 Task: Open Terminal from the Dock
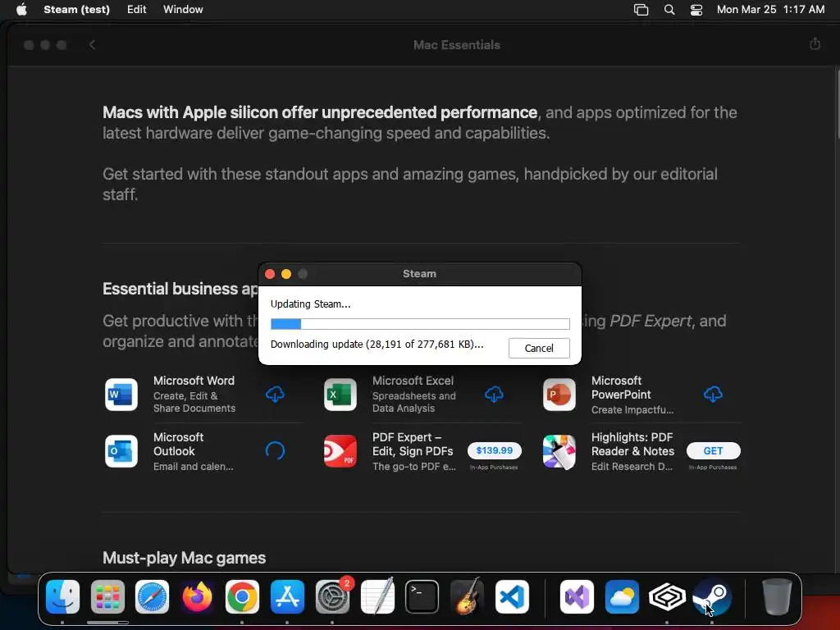(422, 597)
